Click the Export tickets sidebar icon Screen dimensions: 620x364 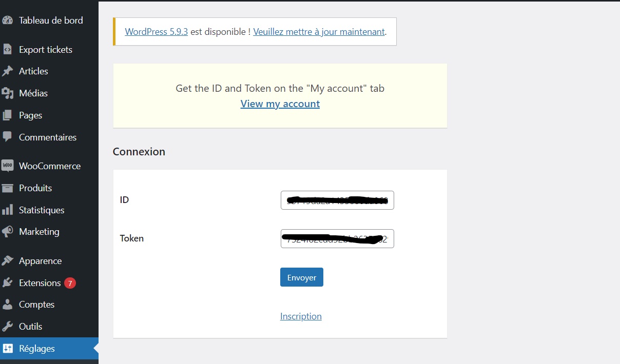7,50
